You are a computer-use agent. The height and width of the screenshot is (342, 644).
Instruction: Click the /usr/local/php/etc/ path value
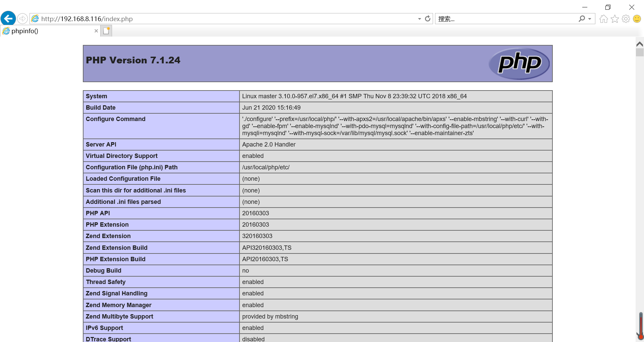click(266, 167)
